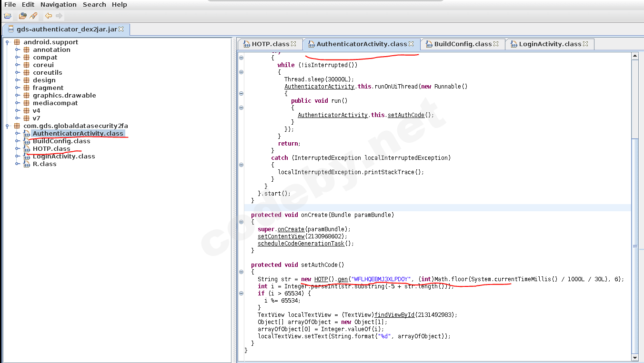This screenshot has height=363, width=644.
Task: Click the Open File folder icon
Action: click(x=8, y=16)
